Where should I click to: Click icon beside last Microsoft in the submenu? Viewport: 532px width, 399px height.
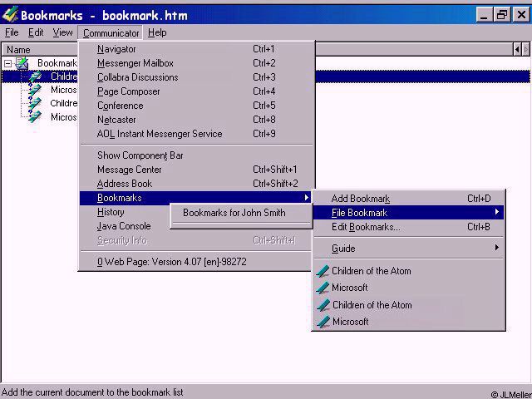(x=323, y=322)
